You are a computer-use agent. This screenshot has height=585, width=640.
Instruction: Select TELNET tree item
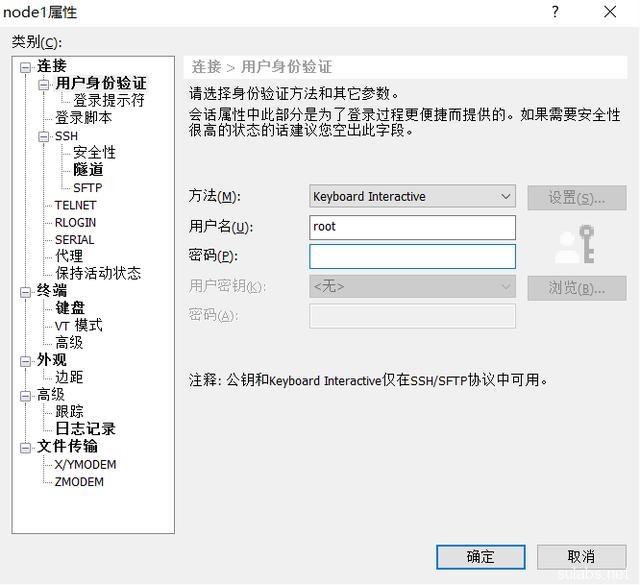tap(76, 205)
